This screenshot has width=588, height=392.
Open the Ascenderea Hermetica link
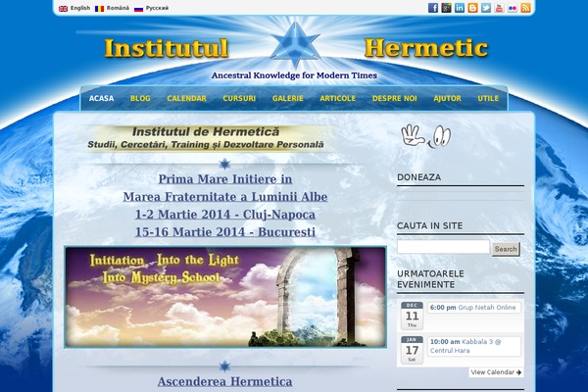(225, 381)
